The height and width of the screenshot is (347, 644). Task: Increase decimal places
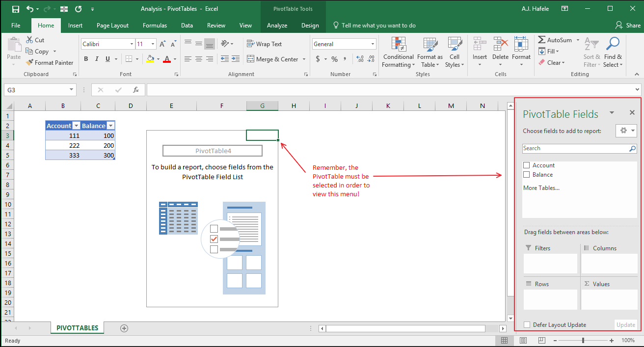tap(359, 59)
